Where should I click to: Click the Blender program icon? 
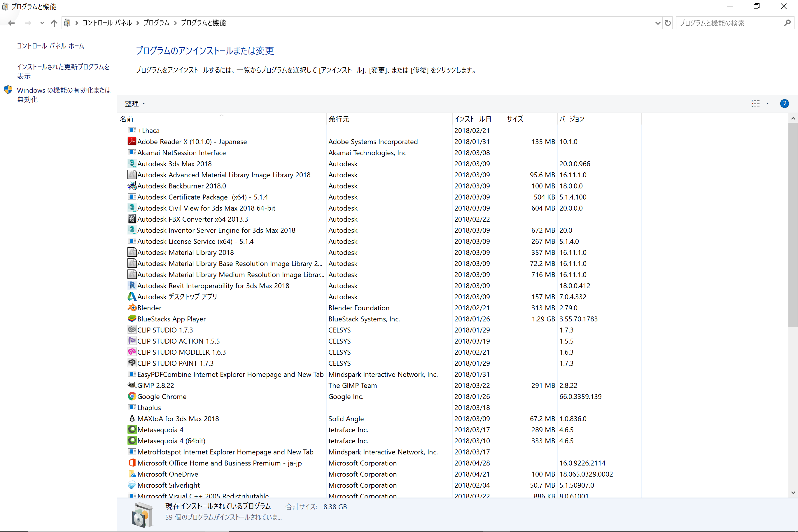click(x=132, y=308)
